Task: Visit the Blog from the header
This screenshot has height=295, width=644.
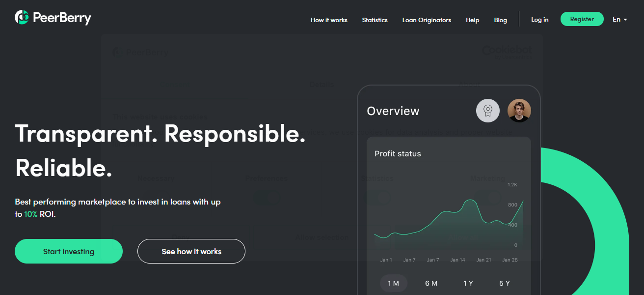Action: click(x=500, y=20)
